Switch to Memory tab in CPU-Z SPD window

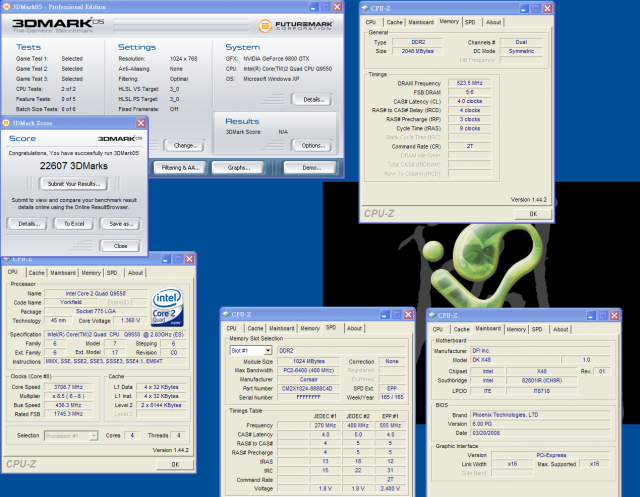(310, 328)
